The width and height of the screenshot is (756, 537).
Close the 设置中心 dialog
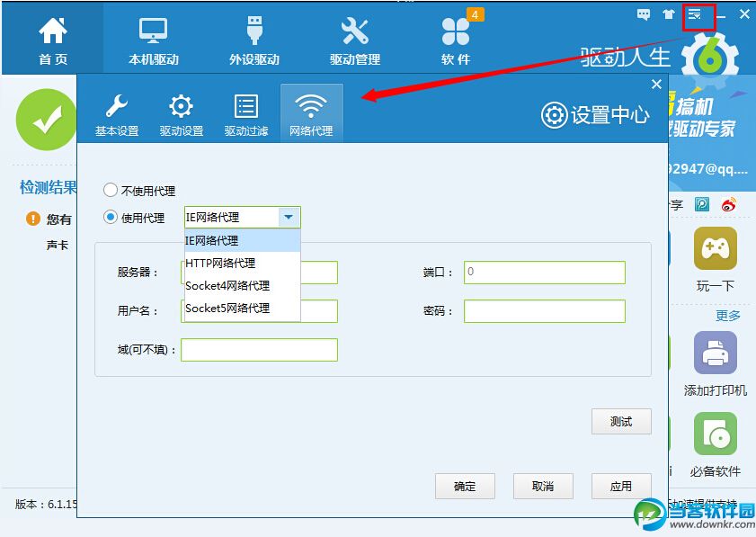click(656, 85)
